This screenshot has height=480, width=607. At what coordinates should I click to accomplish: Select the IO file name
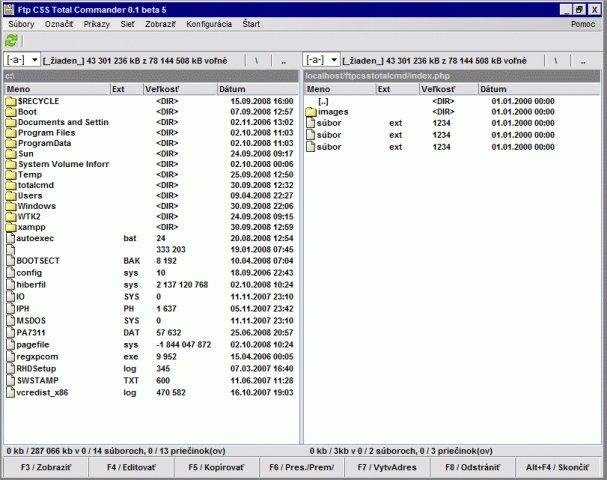point(21,297)
